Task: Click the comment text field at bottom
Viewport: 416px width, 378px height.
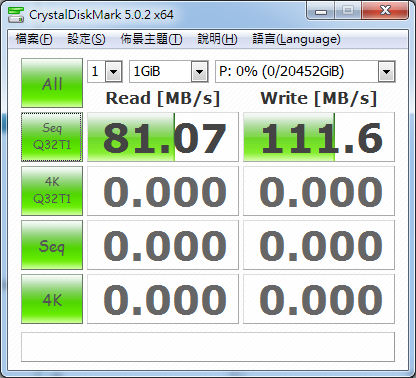Action: 208,347
